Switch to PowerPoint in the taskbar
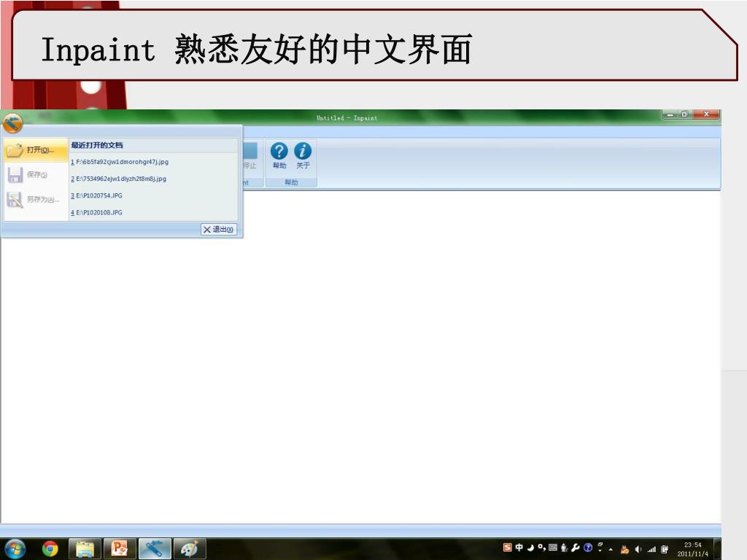747x560 pixels. pyautogui.click(x=120, y=549)
